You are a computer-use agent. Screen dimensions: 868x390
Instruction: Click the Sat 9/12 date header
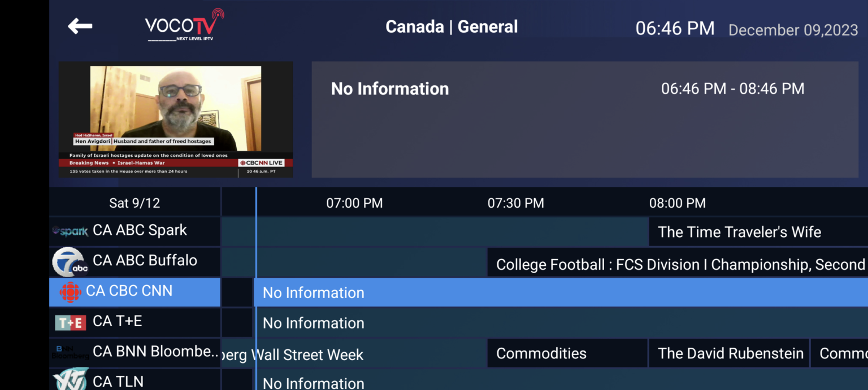[134, 203]
